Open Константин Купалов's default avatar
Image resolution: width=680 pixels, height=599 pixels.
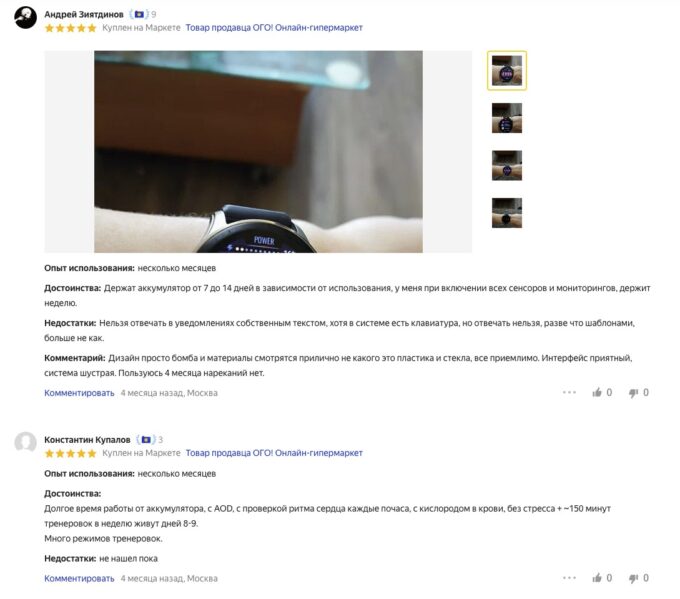pyautogui.click(x=26, y=442)
